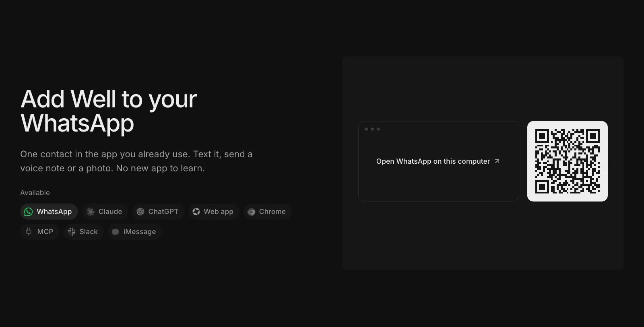Click the "Available" label
Image resolution: width=644 pixels, height=327 pixels.
click(35, 193)
